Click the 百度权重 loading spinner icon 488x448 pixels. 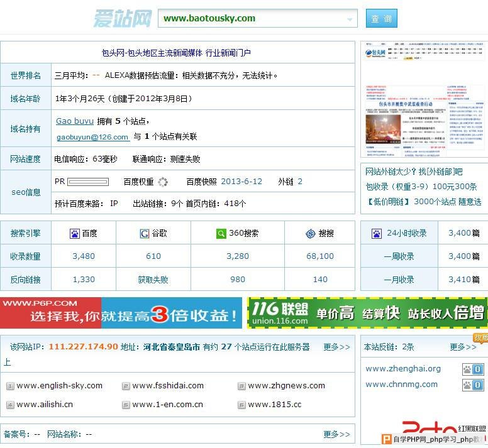pyautogui.click(x=163, y=182)
